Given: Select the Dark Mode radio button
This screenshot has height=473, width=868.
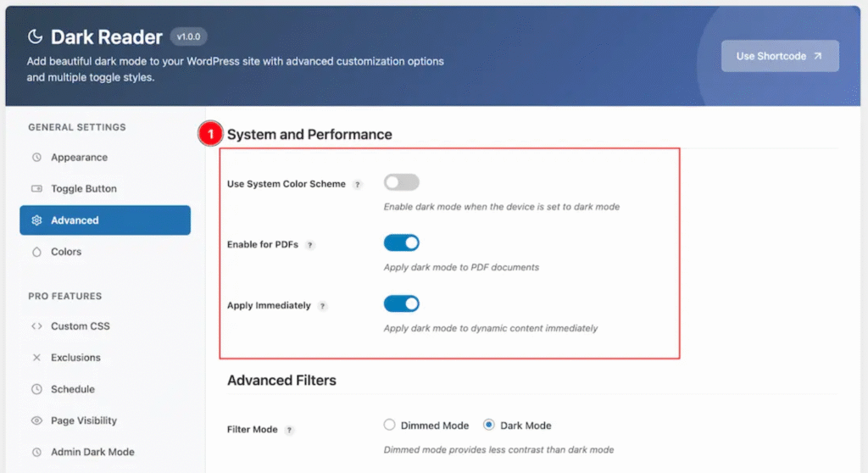Looking at the screenshot, I should click(x=488, y=425).
